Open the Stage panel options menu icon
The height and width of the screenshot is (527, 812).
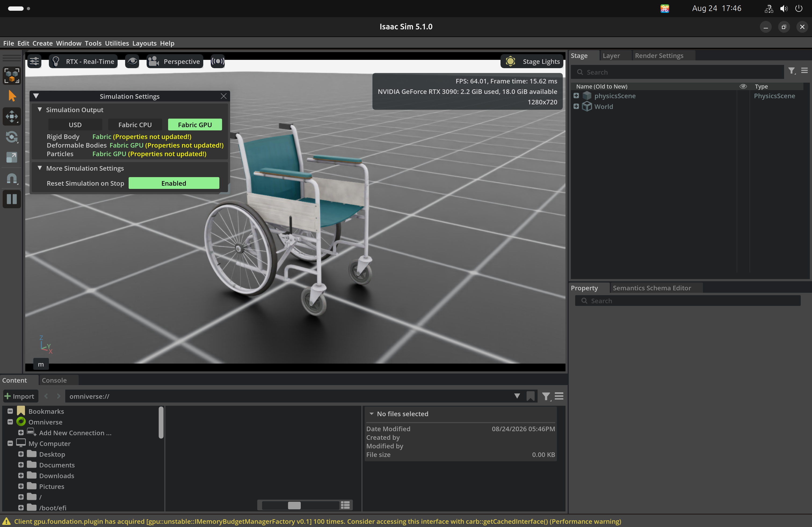click(804, 71)
